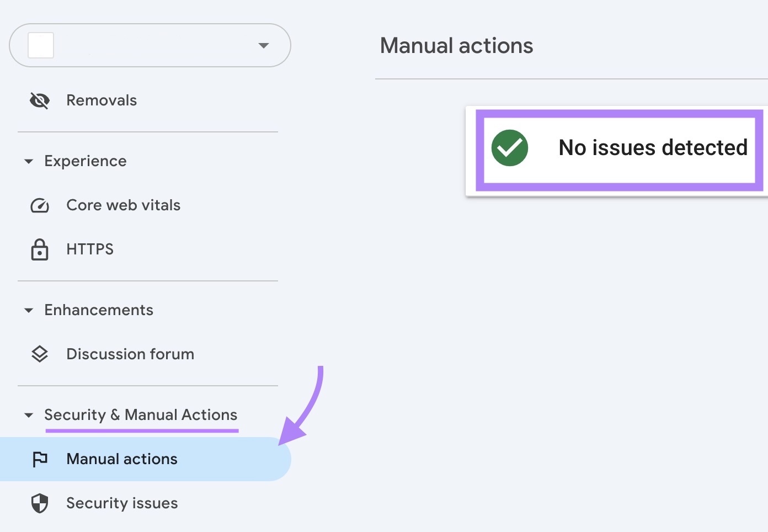Open the HTTPS report
The image size is (768, 532).
[x=89, y=249]
